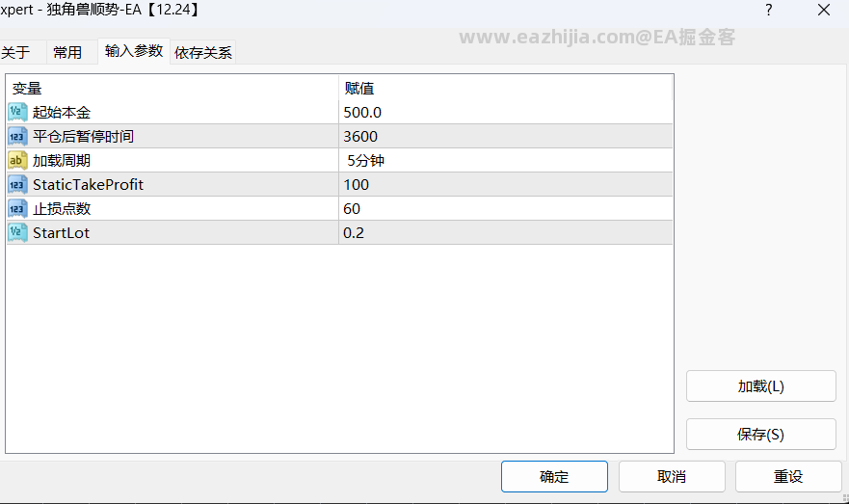849x504 pixels.
Task: Click the 变量 column header
Action: (172, 88)
